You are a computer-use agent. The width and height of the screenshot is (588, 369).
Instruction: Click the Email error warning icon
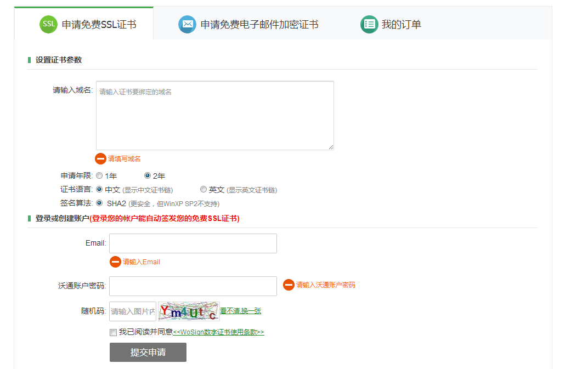click(115, 262)
